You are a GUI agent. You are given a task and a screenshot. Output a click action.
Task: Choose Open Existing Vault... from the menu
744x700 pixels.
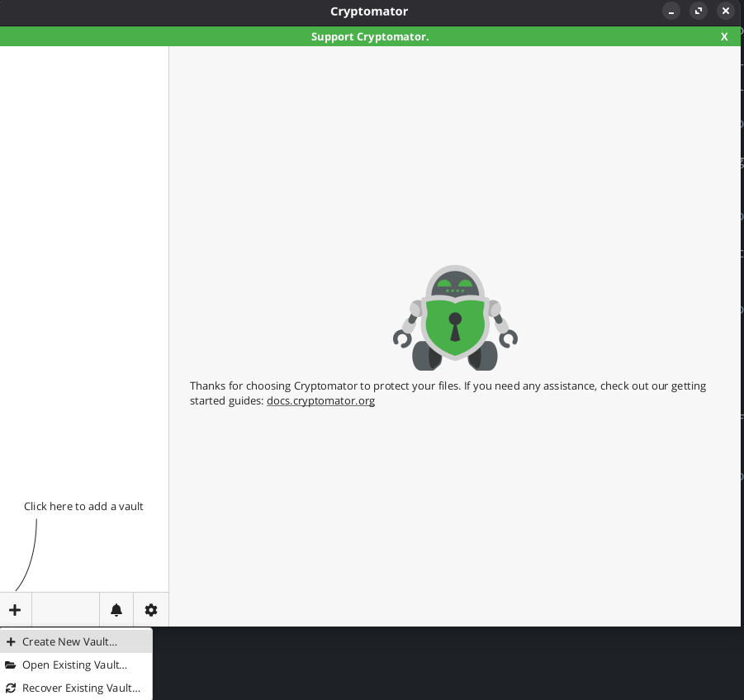tap(75, 665)
